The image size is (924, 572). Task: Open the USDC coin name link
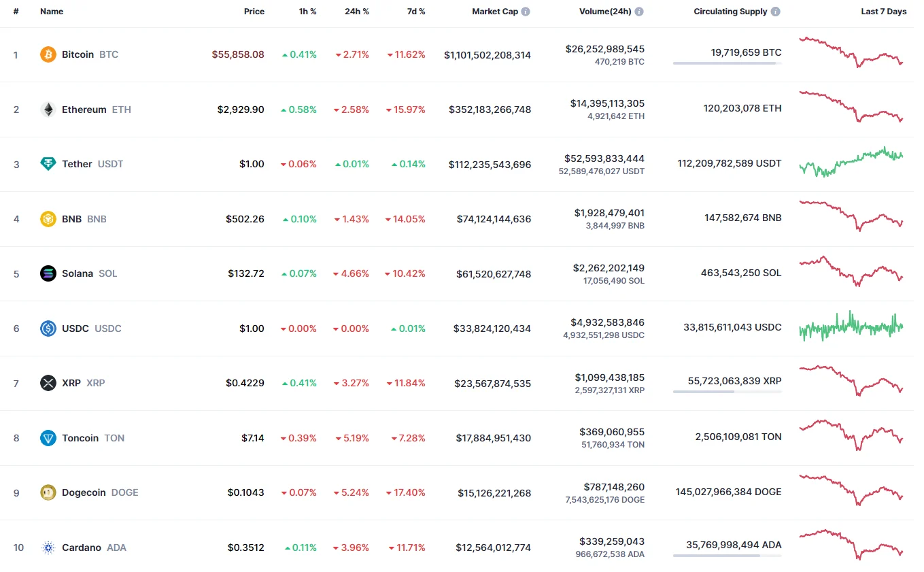click(75, 329)
